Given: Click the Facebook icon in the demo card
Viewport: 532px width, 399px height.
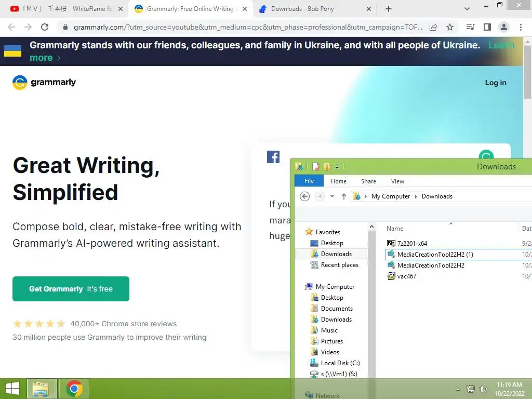Looking at the screenshot, I should pos(273,157).
